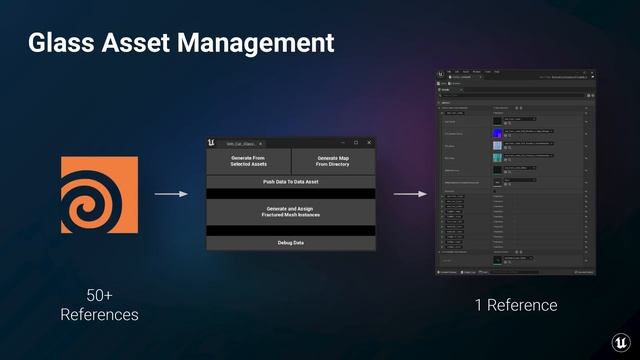Maximize the utility widget window

pyautogui.click(x=356, y=142)
